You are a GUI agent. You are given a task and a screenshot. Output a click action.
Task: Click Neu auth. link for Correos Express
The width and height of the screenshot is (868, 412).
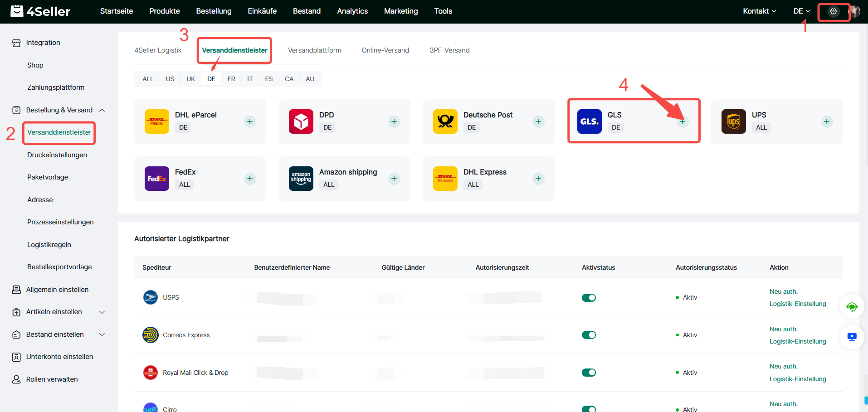pos(783,329)
